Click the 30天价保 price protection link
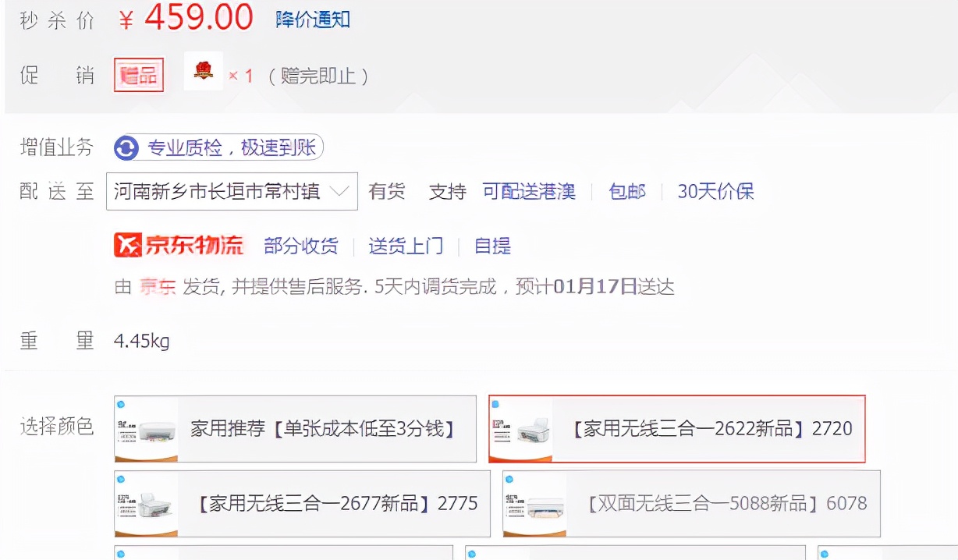Viewport: 958px width, 560px height. pos(715,191)
